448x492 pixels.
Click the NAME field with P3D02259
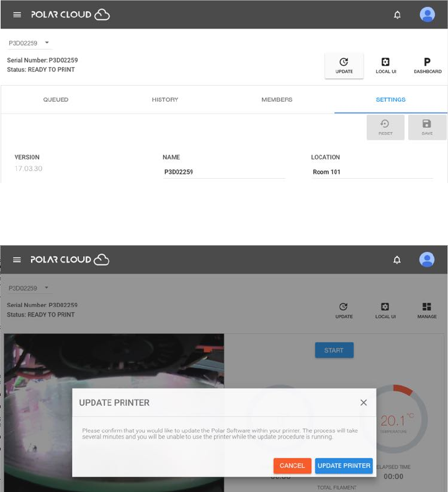click(224, 172)
